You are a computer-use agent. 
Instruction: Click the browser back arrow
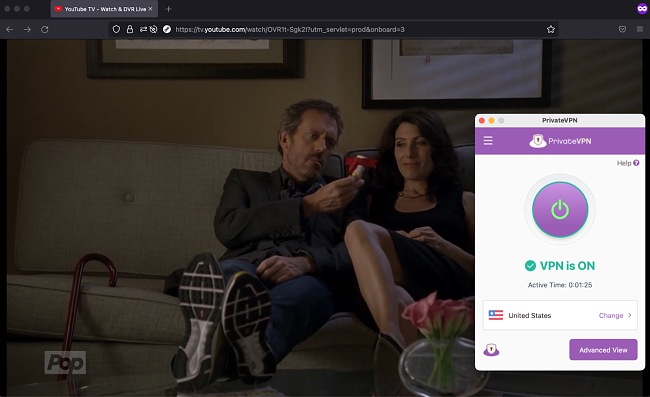coord(10,29)
